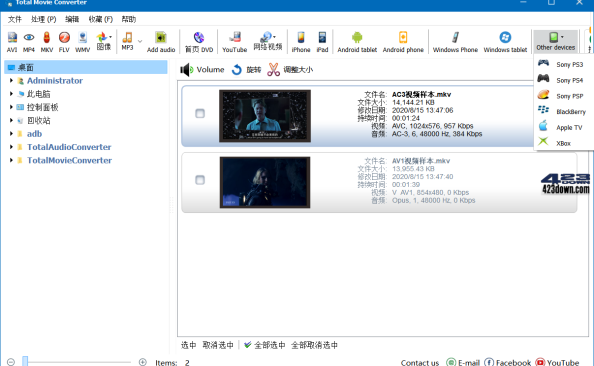Click the zoom out minus icon
Image resolution: width=594 pixels, height=366 pixels.
11,362
